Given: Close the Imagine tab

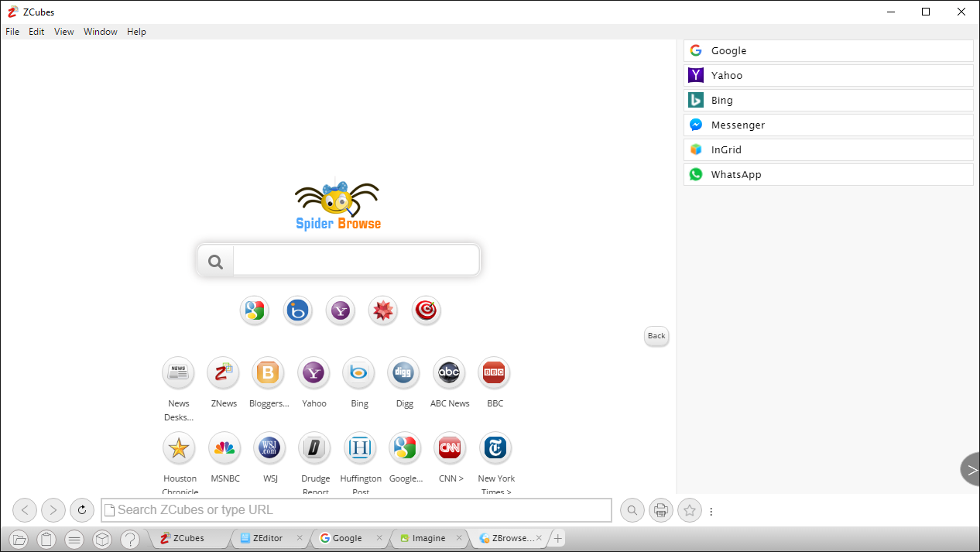Looking at the screenshot, I should click(460, 538).
